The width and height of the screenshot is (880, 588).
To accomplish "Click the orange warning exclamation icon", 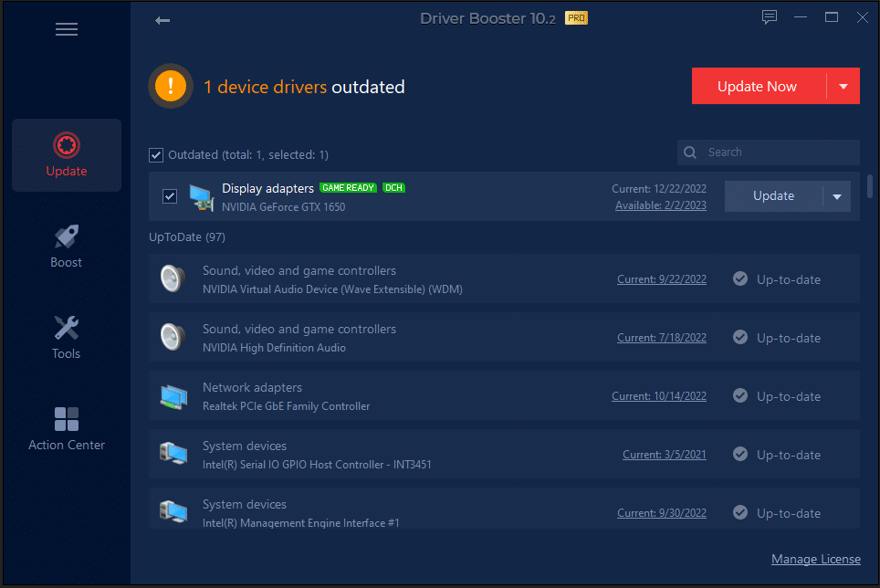I will (171, 86).
